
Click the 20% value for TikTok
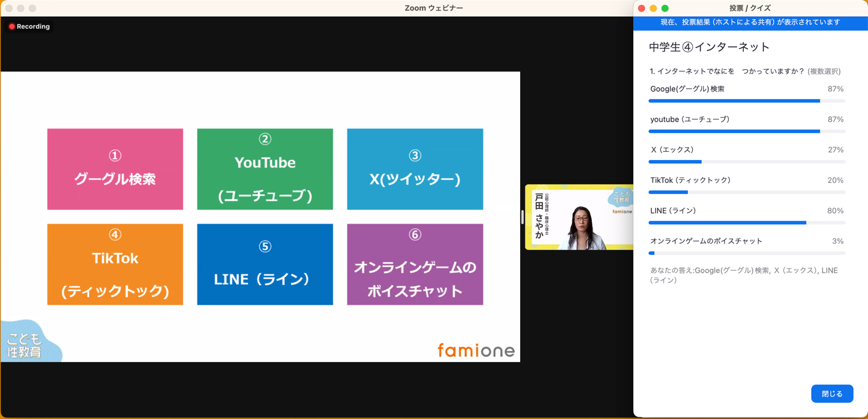[x=835, y=180]
